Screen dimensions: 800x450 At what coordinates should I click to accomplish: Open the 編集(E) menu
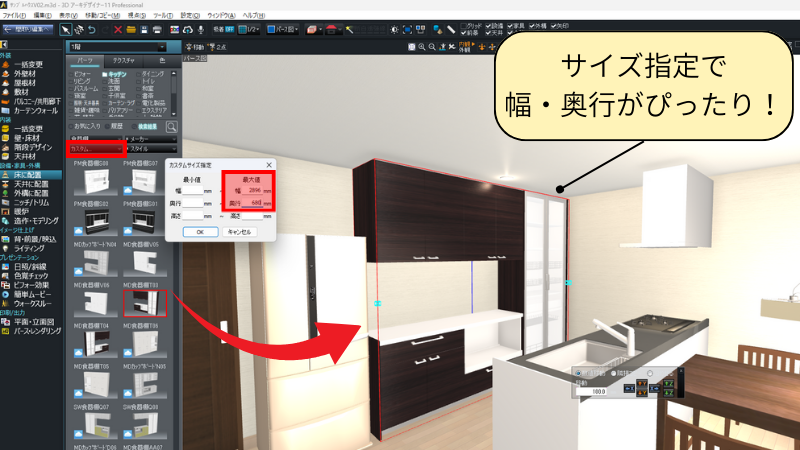pos(43,16)
